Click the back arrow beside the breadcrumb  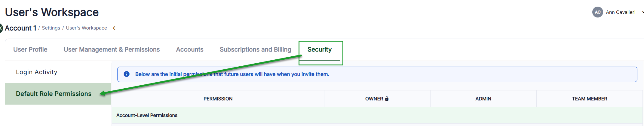[x=115, y=28]
